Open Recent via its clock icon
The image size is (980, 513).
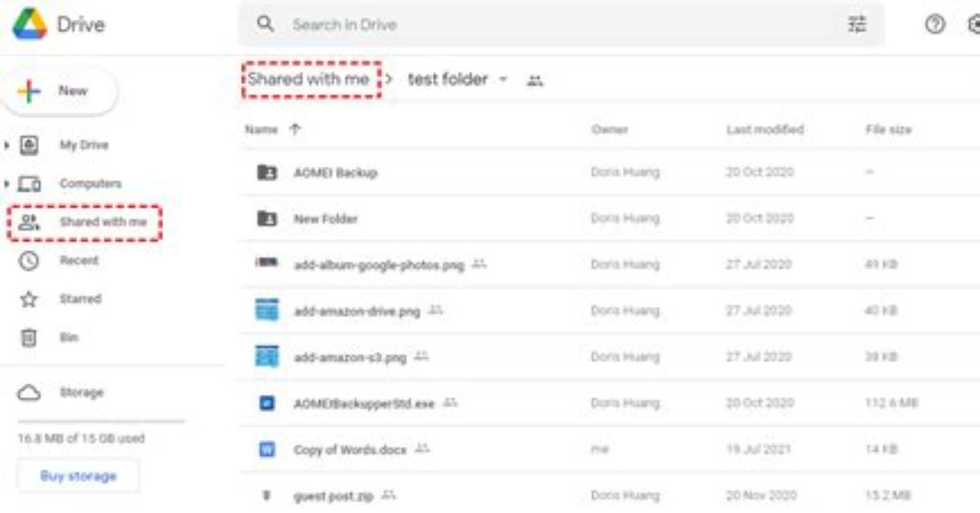point(29,261)
